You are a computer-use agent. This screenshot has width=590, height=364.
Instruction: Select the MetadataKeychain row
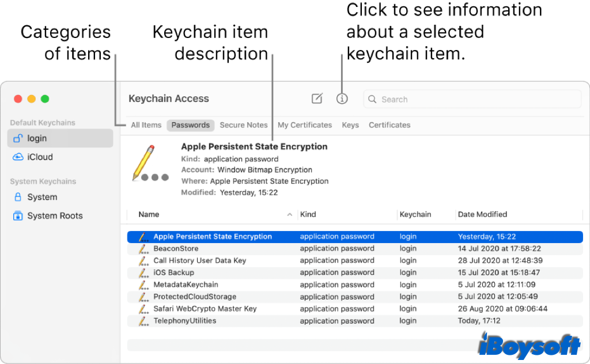click(x=355, y=285)
